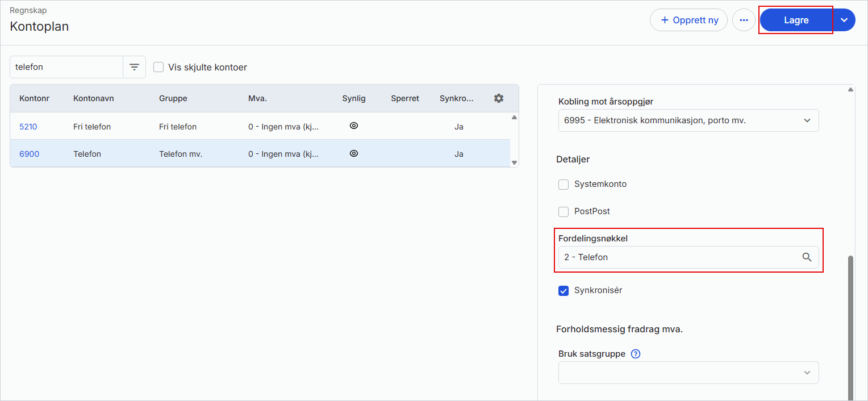868x401 pixels.
Task: Uncheck the Synkronisér checkbox
Action: coord(564,291)
